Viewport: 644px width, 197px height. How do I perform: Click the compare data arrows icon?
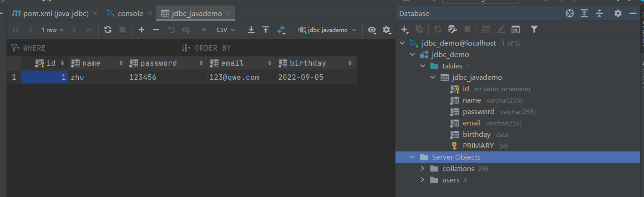tap(281, 30)
